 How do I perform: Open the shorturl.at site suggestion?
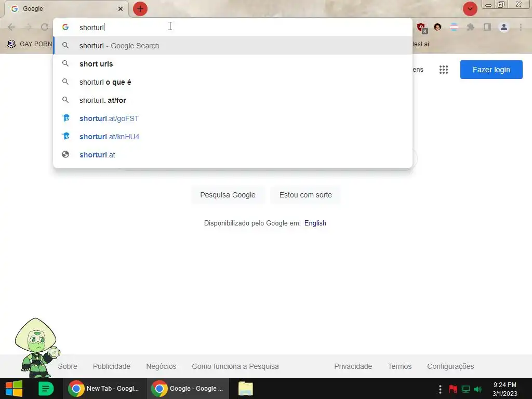pos(233,155)
